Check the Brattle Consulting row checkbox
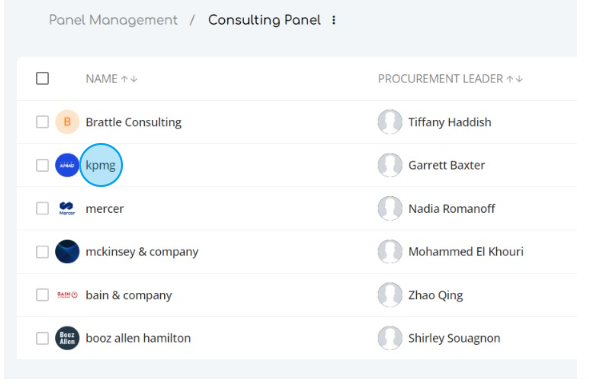 coord(42,122)
